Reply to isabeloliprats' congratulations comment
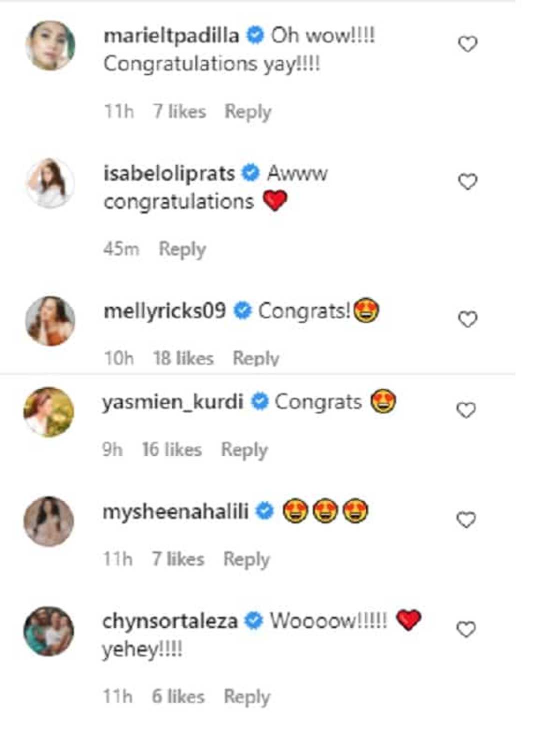The width and height of the screenshot is (560, 739). 182,249
